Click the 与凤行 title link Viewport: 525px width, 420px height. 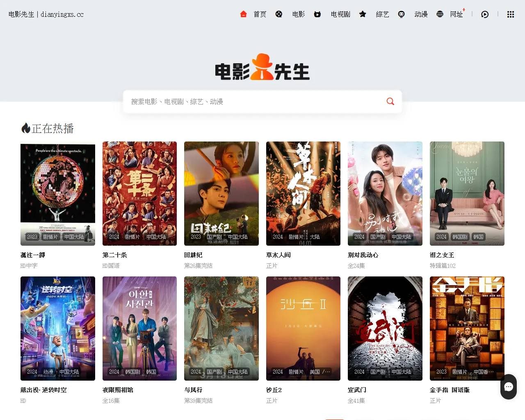pyautogui.click(x=194, y=390)
